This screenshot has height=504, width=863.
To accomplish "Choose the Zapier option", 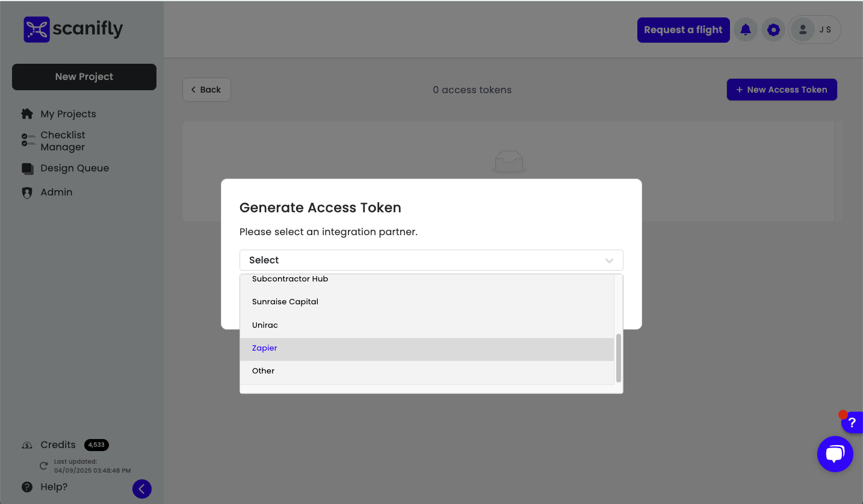I will (x=427, y=348).
